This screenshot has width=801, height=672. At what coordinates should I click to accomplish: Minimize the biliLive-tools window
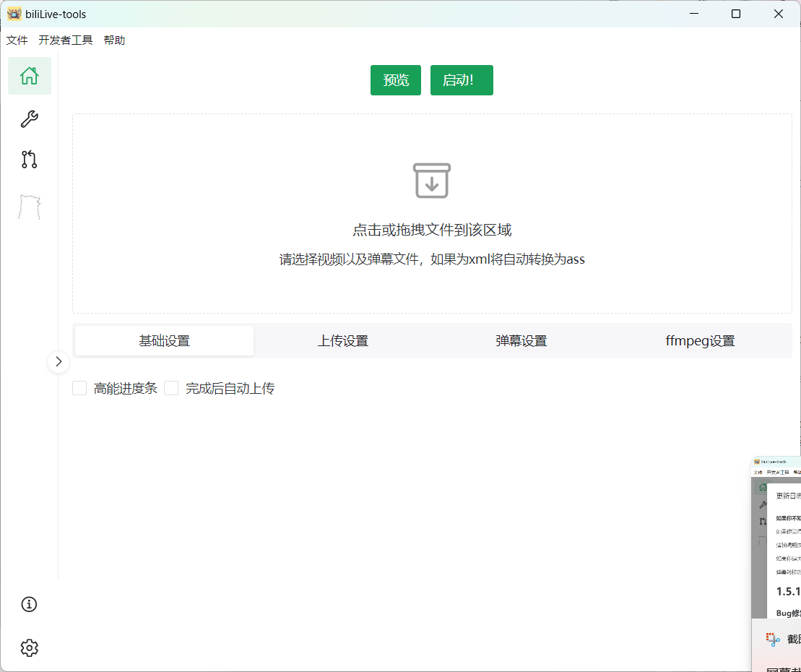[x=693, y=14]
